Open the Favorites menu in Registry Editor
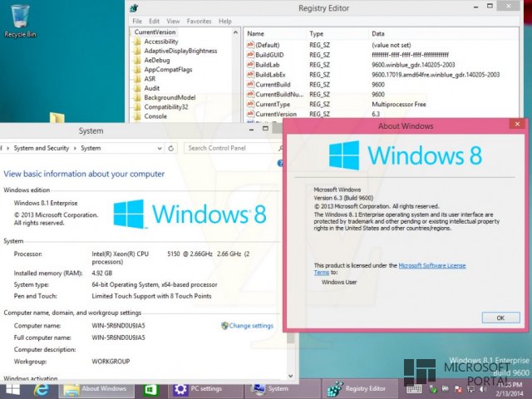The width and height of the screenshot is (532, 399). [x=199, y=21]
